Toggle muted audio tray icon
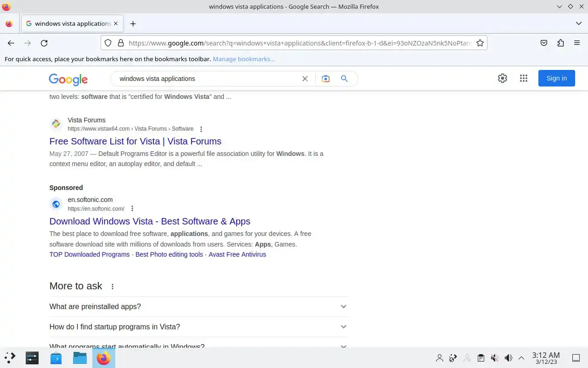This screenshot has width=588, height=368. coord(494,358)
